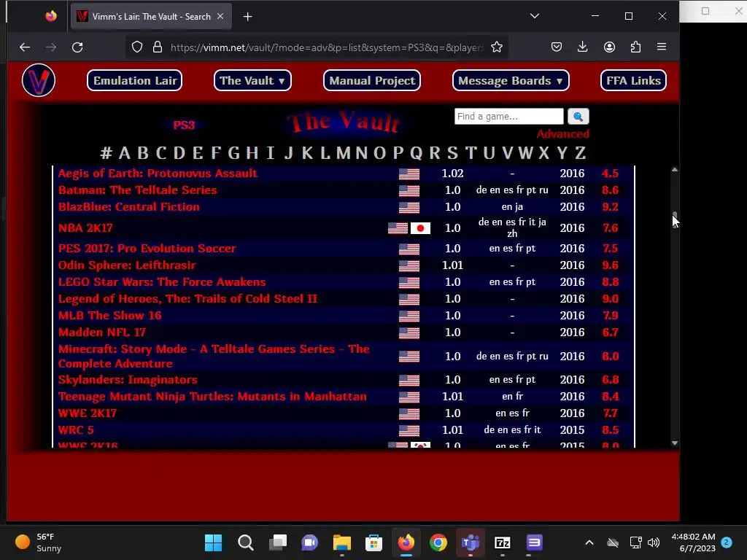
Task: Launch Google Chrome from the taskbar
Action: pyautogui.click(x=438, y=542)
